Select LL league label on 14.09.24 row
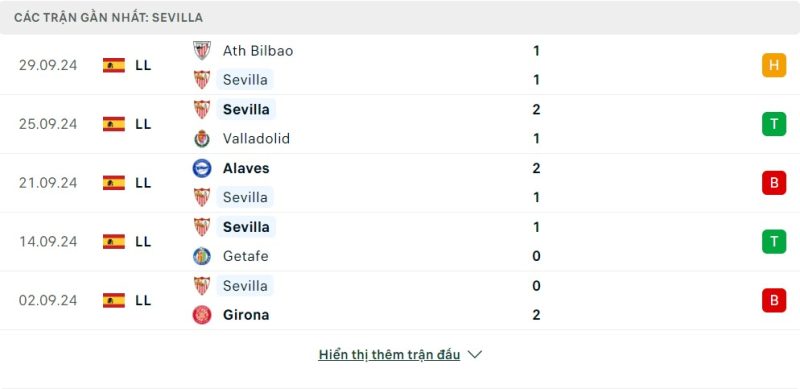 coord(143,241)
